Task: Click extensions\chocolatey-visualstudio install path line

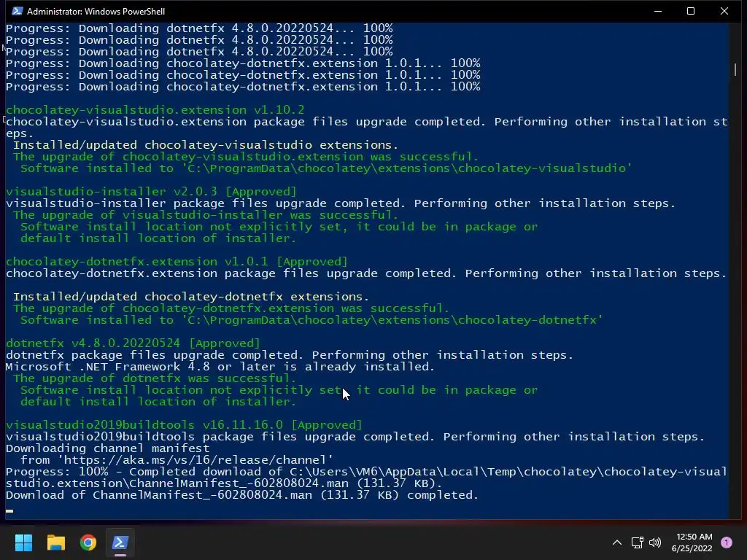Action: click(326, 168)
